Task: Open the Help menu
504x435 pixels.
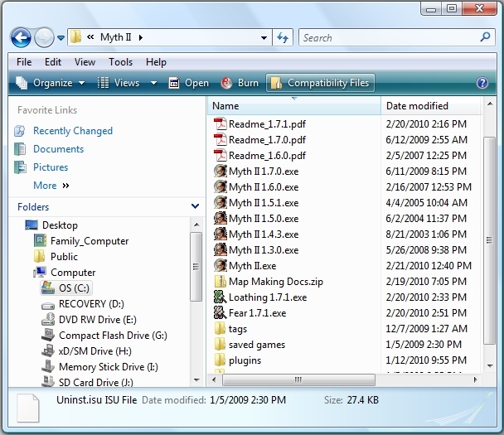Action: coord(156,61)
